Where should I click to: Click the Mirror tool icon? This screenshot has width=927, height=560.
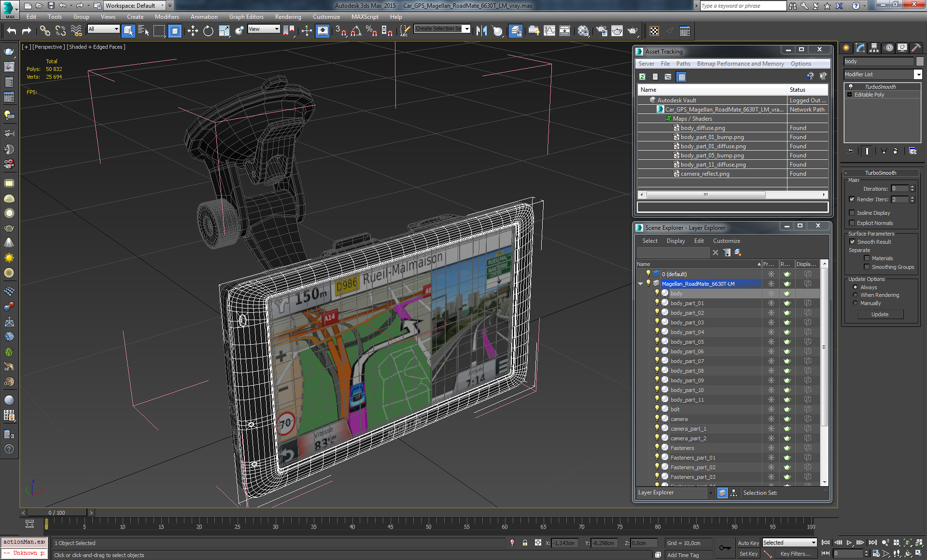click(x=481, y=31)
